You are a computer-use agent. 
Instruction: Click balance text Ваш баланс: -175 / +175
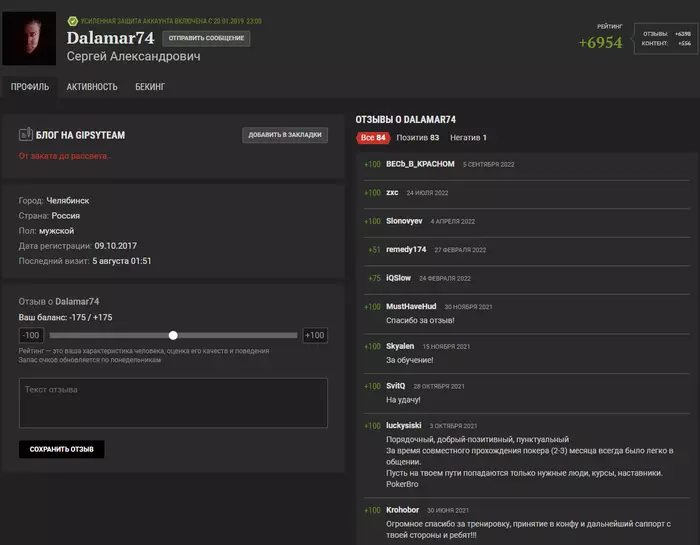pos(65,317)
